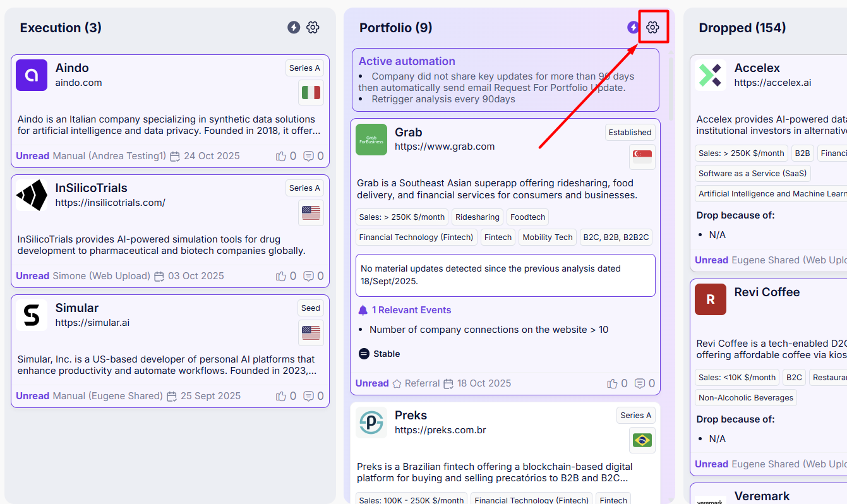Image resolution: width=847 pixels, height=504 pixels.
Task: Open comments on the InSilicoTrials card
Action: pyautogui.click(x=309, y=276)
